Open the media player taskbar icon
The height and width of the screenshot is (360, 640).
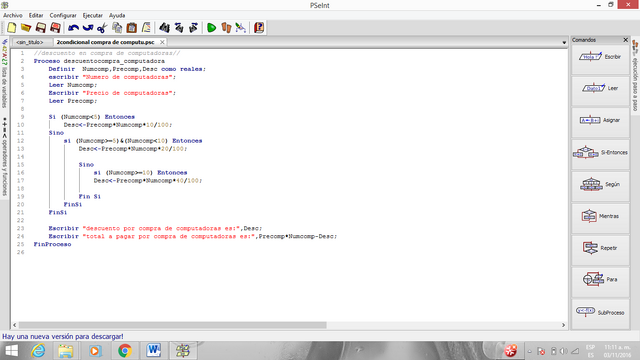tap(95, 351)
